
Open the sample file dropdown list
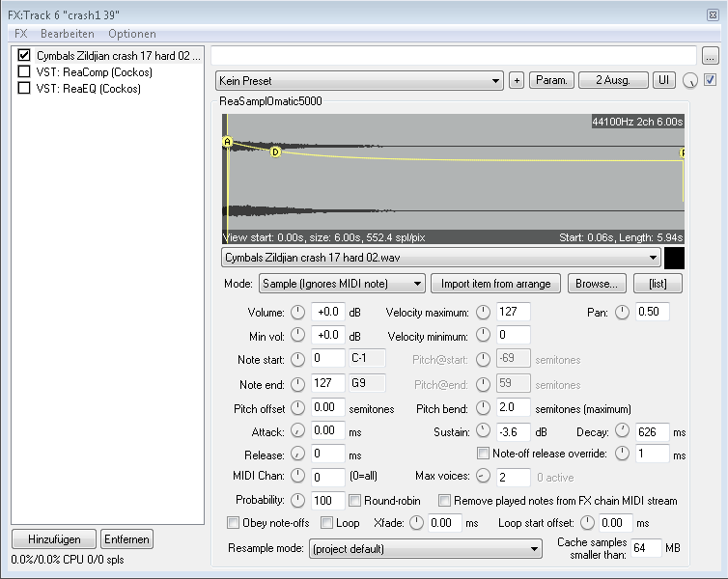[441, 258]
